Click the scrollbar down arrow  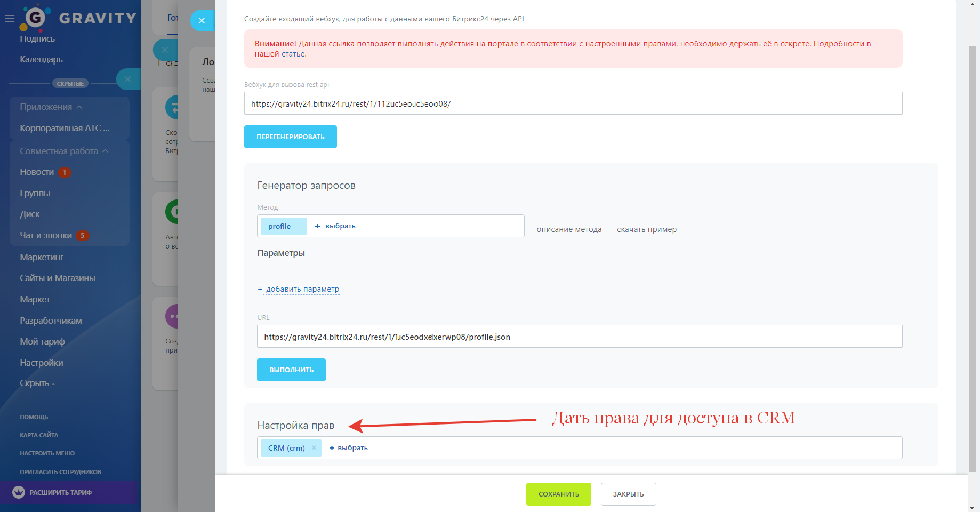pyautogui.click(x=973, y=508)
